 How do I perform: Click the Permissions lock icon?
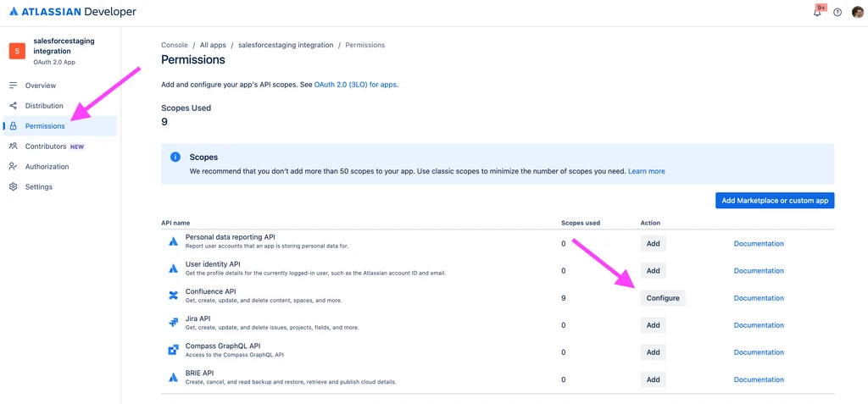14,126
